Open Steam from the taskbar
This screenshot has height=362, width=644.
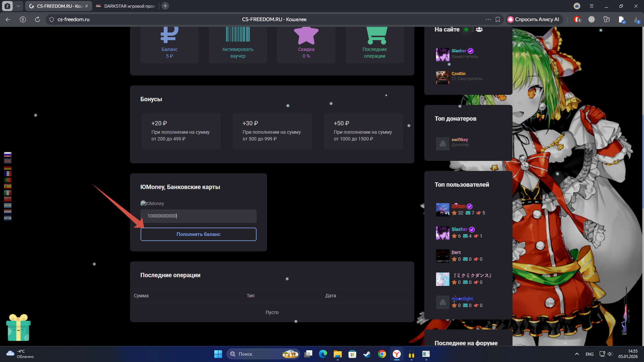click(367, 354)
